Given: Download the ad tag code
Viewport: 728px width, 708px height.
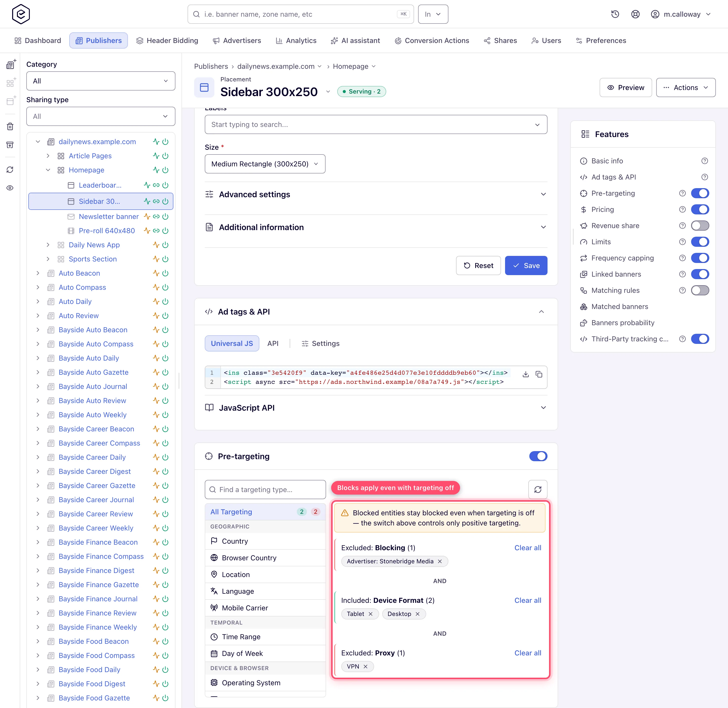Looking at the screenshot, I should point(525,374).
